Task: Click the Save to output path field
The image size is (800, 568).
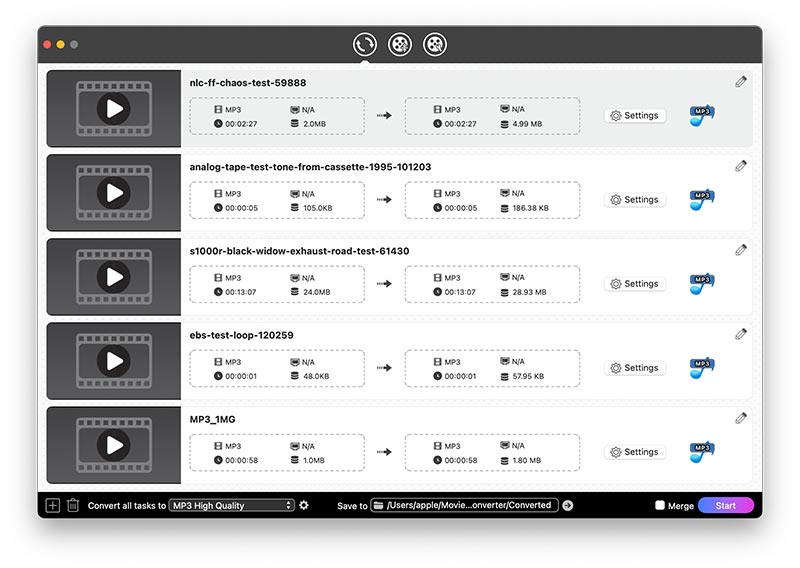Action: 464,505
